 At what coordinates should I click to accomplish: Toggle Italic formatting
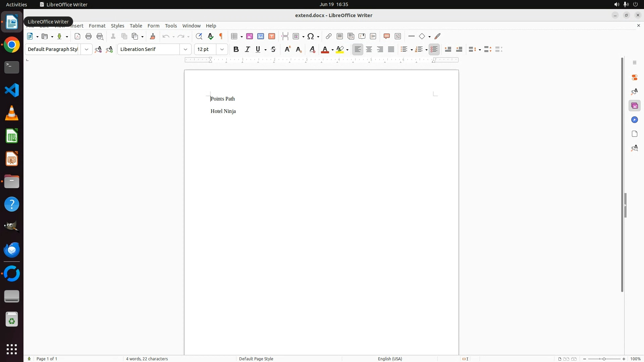tap(247, 49)
